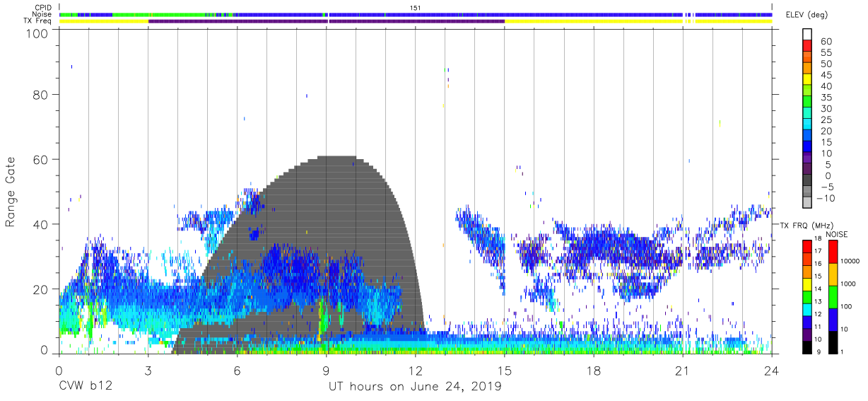Viewport: 868px width, 401px height.
Task: Click the x-axis tick label 21
Action: [x=683, y=371]
